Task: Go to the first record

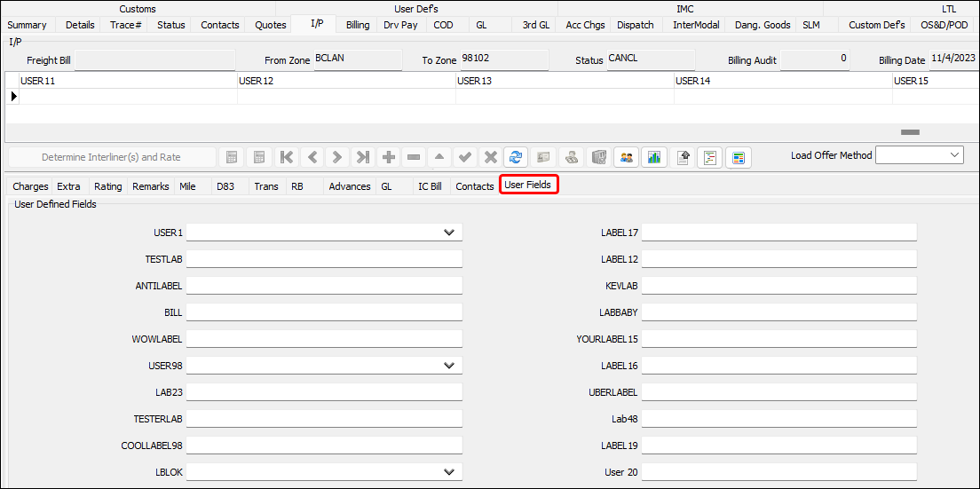Action: 287,157
